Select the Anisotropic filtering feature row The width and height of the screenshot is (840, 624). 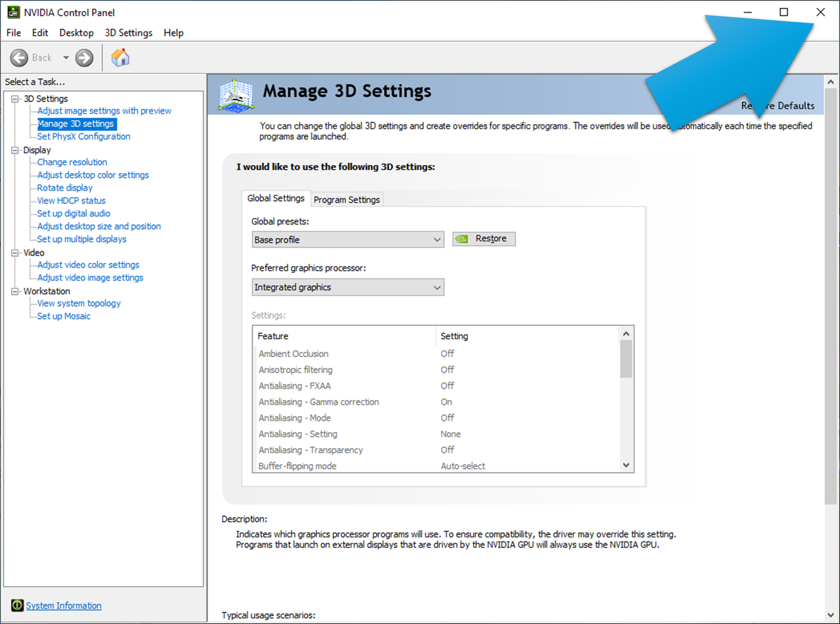436,370
